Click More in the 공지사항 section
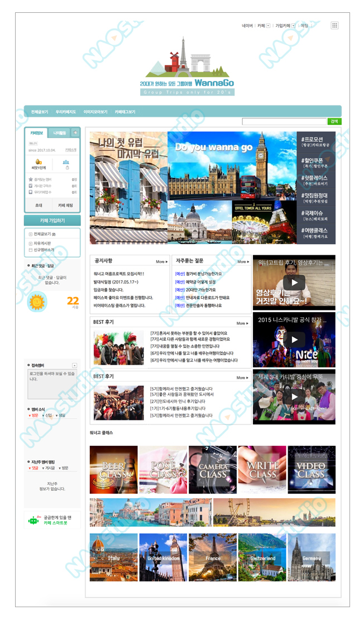This screenshot has height=620, width=364. click(162, 262)
